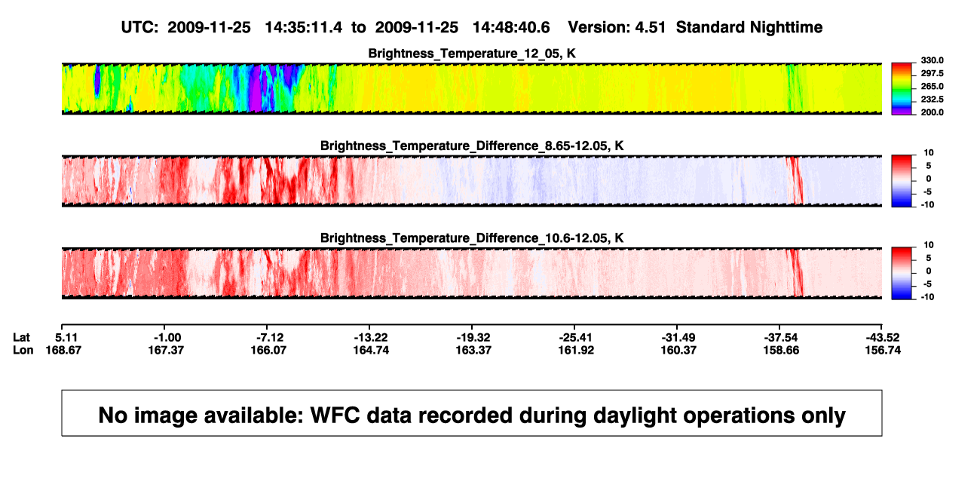Viewport: 980px width, 503px height.
Task: Click the 'Standard Nighttime' header text
Action: pyautogui.click(x=749, y=27)
